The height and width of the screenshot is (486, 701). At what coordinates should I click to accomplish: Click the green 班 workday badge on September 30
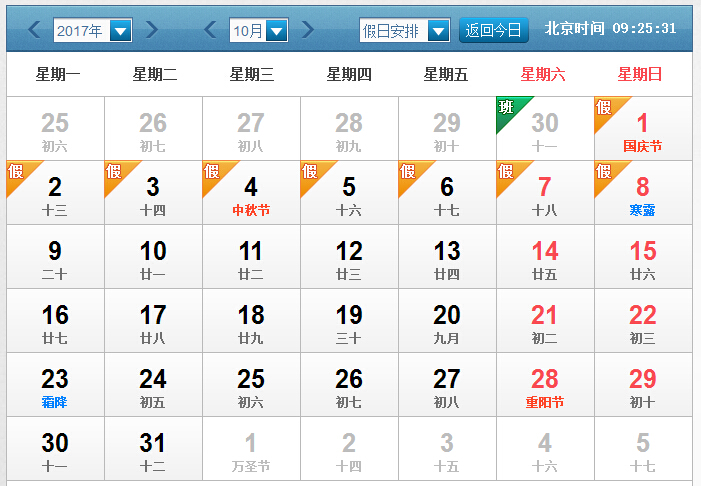pos(508,108)
